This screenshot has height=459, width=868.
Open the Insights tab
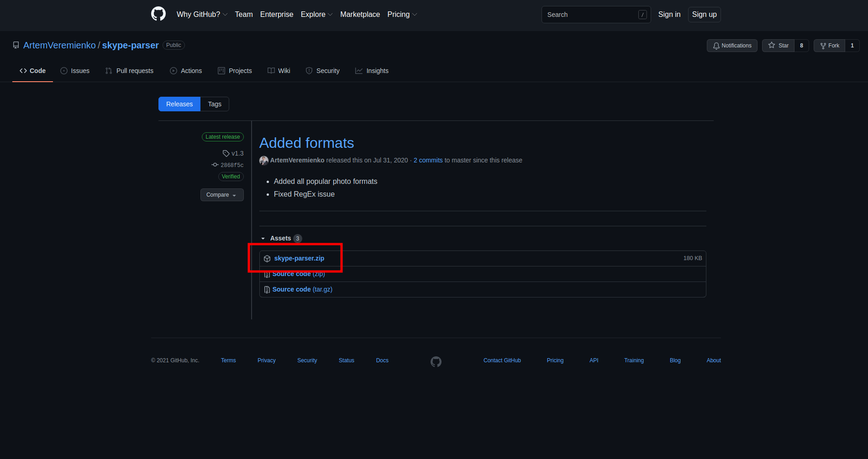[x=372, y=71]
